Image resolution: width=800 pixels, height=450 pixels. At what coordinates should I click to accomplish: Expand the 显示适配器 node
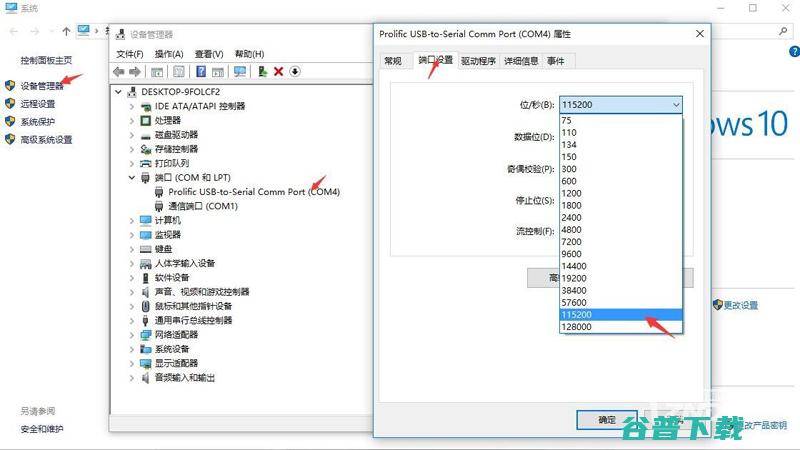pos(132,363)
